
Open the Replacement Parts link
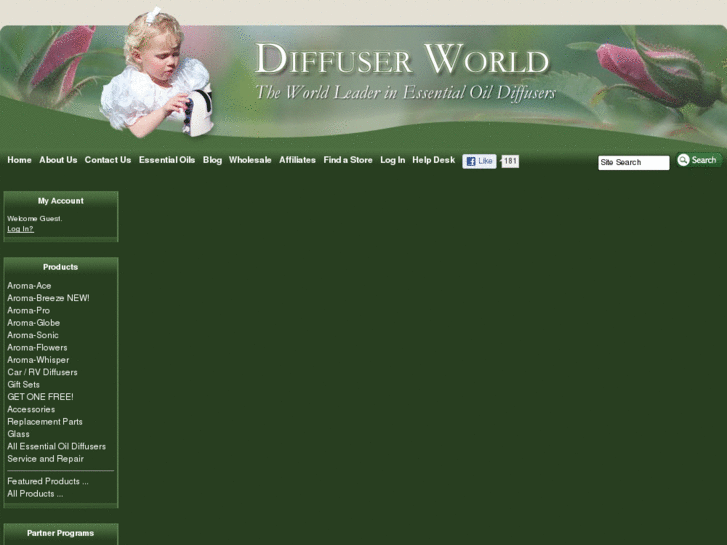pos(45,422)
